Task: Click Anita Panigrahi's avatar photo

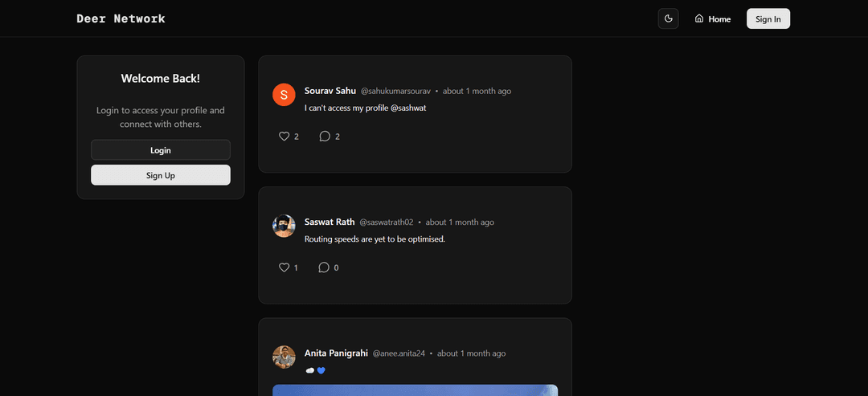Action: pyautogui.click(x=284, y=357)
